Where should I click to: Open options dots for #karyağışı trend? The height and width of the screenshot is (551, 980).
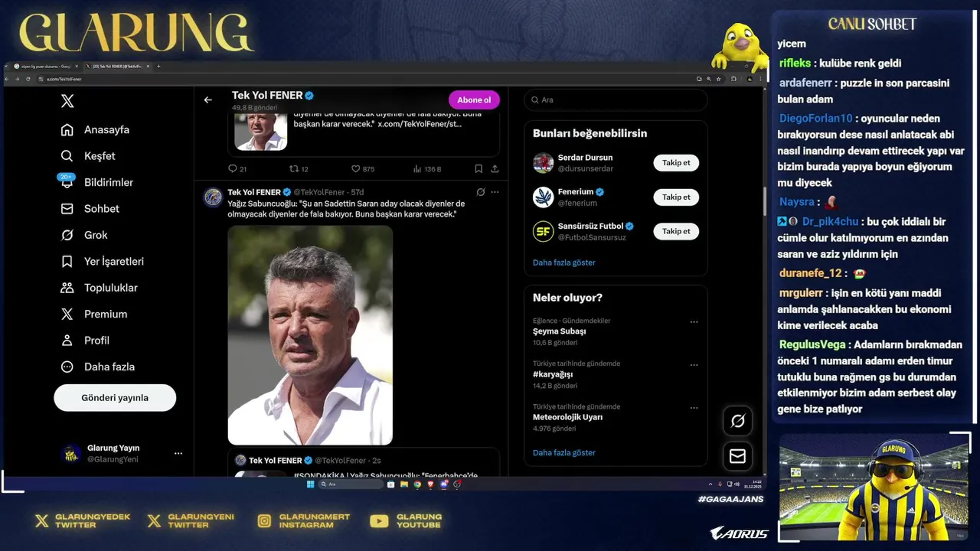pos(694,365)
